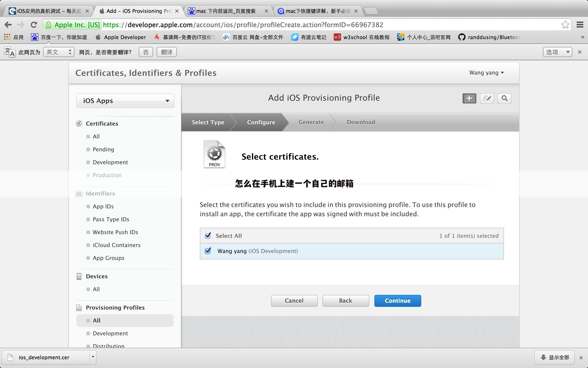
Task: Go to the Select Type step
Action: click(208, 122)
